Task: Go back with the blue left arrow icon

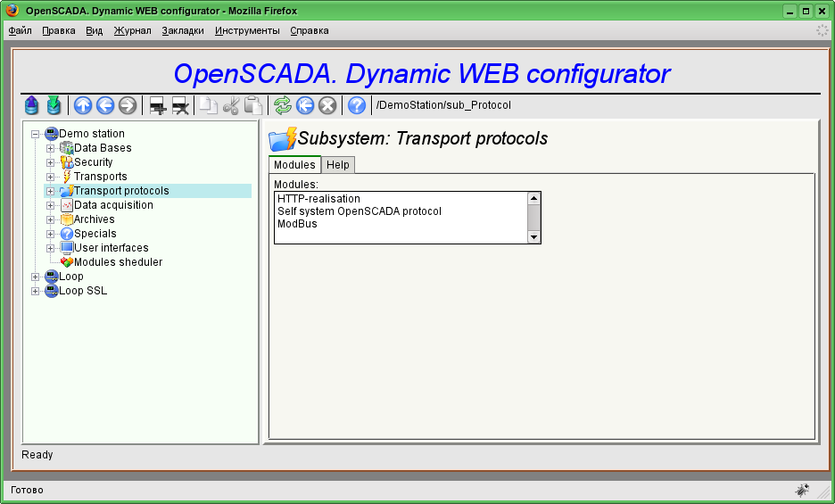Action: point(105,105)
